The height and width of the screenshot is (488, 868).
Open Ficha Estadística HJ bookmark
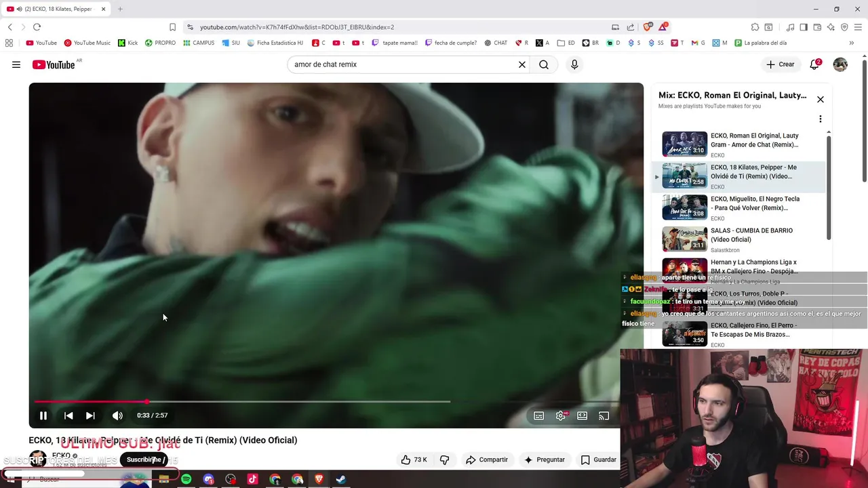pos(275,43)
